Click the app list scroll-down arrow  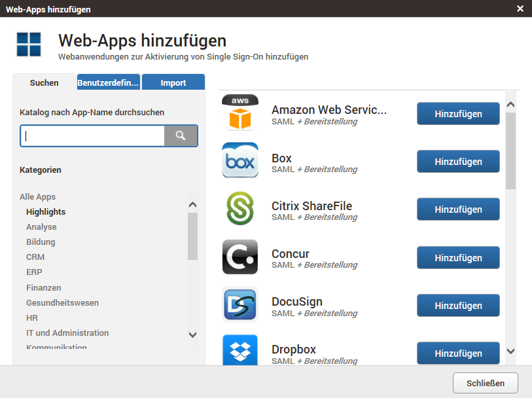point(510,351)
